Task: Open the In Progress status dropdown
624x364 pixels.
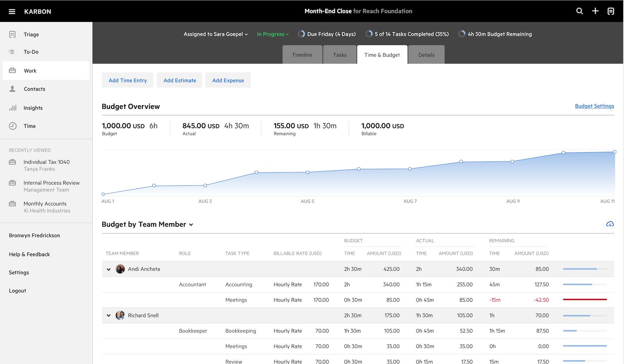Action: point(273,34)
